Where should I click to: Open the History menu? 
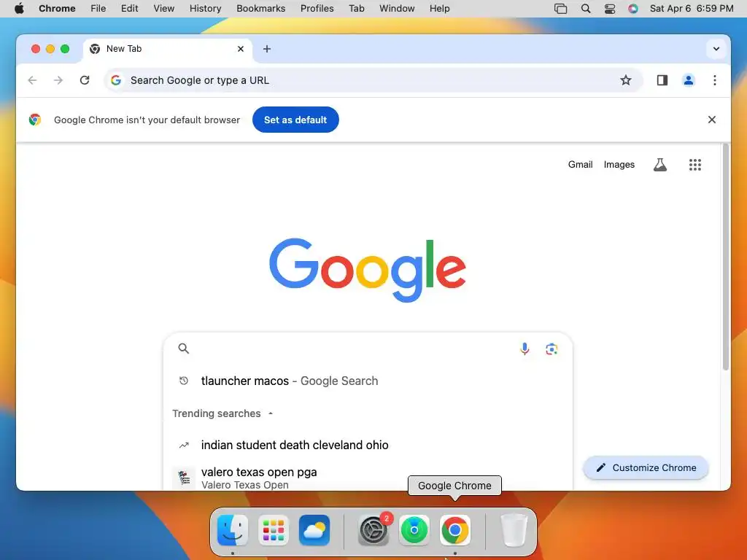(205, 9)
